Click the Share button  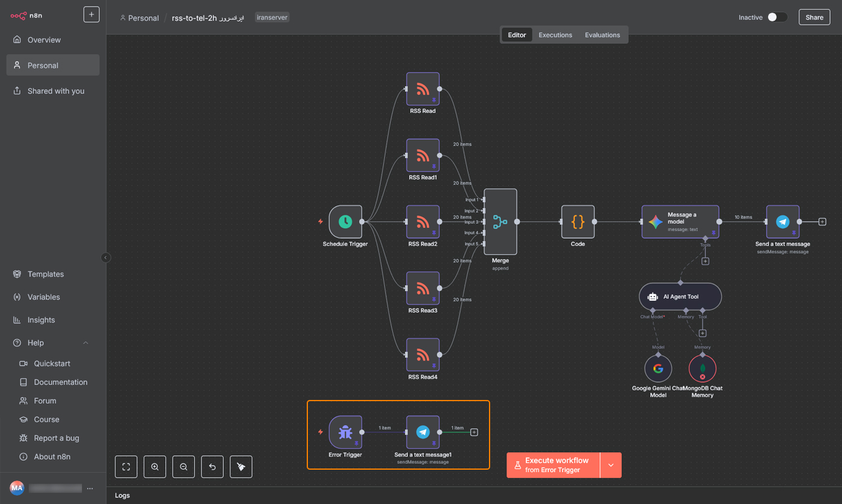coord(814,17)
